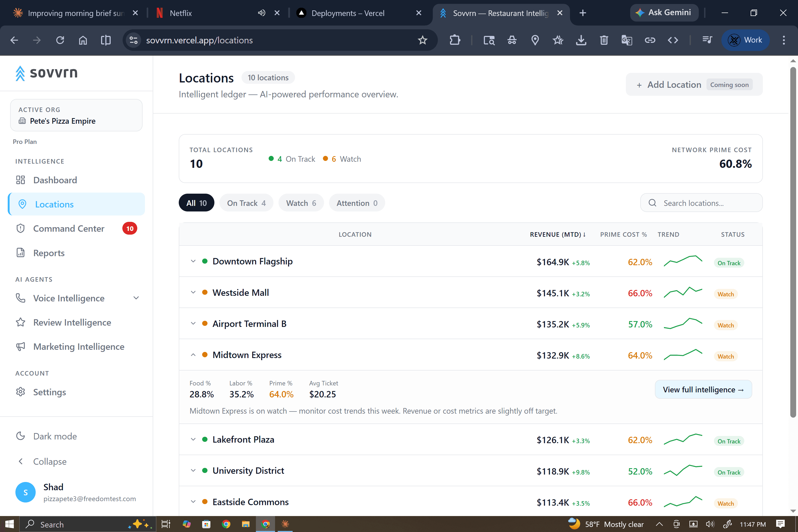This screenshot has width=798, height=532.
Task: Expand the Voice Intelligence submenu
Action: 136,298
